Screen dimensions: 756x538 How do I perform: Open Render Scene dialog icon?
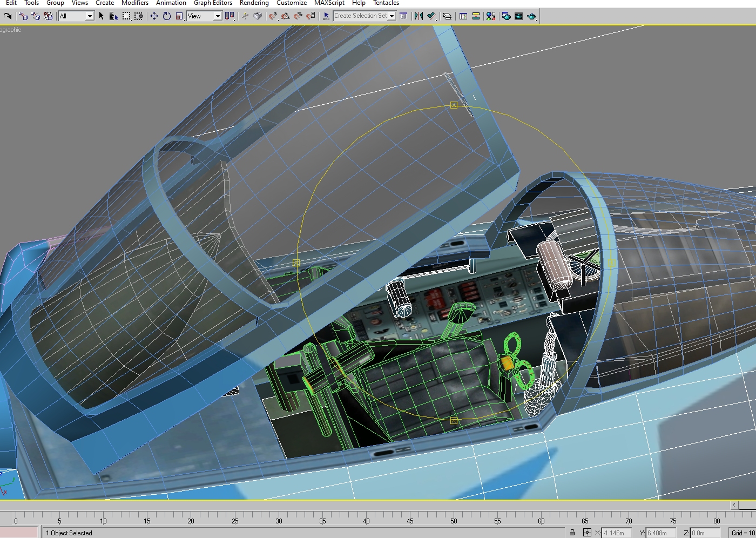(506, 16)
